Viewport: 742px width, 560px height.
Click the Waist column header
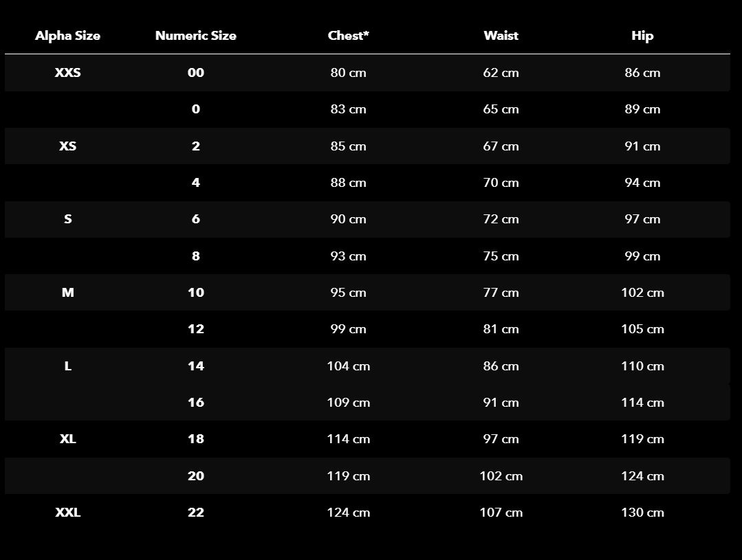(501, 36)
